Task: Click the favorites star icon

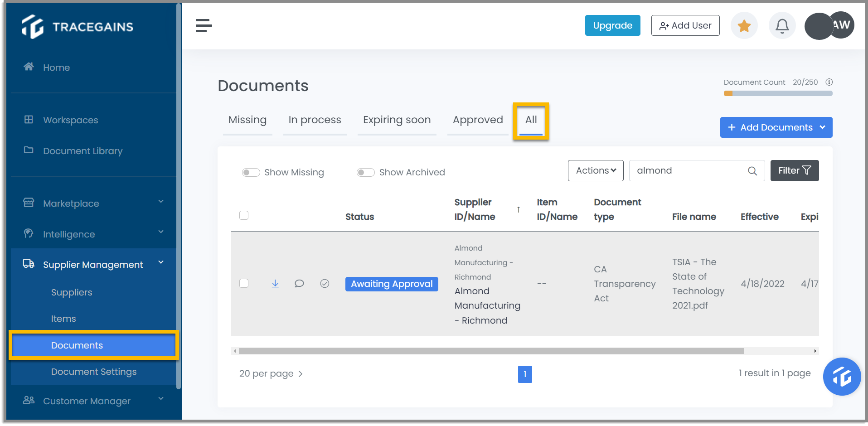Action: [x=743, y=26]
